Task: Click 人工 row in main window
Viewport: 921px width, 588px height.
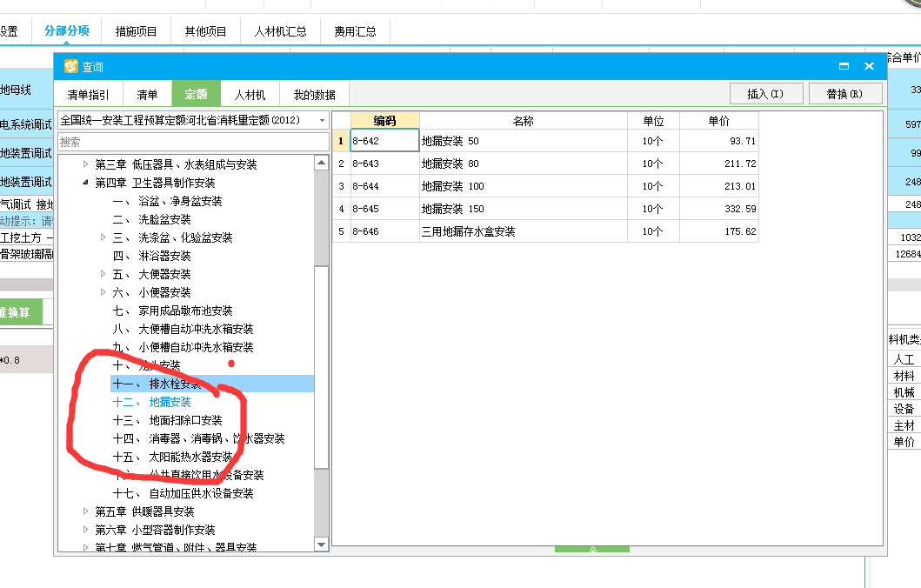Action: coord(904,359)
